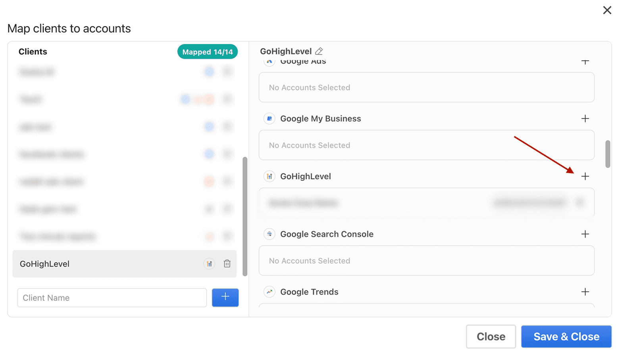Click the Google Search Console logo icon

point(270,234)
